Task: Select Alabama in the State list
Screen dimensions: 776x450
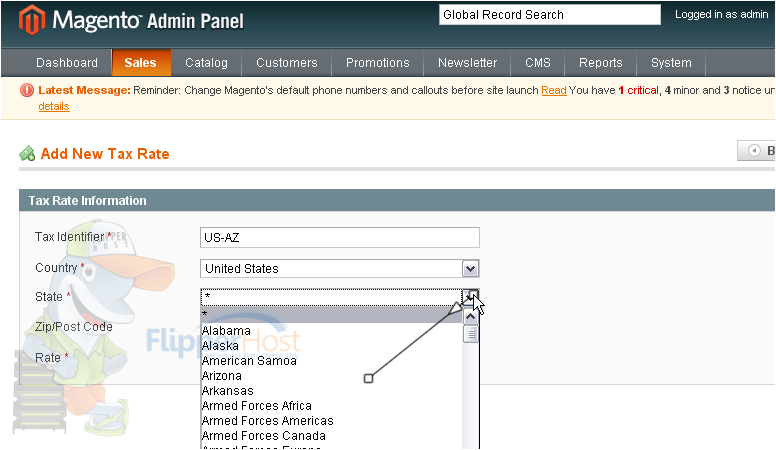Action: [332, 331]
